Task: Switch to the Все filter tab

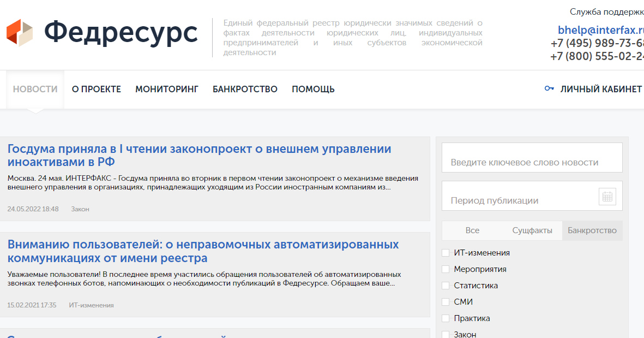Action: (x=472, y=230)
